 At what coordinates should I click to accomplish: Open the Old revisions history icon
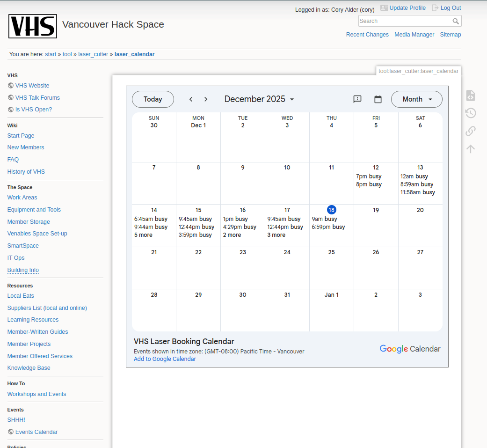coord(471,113)
